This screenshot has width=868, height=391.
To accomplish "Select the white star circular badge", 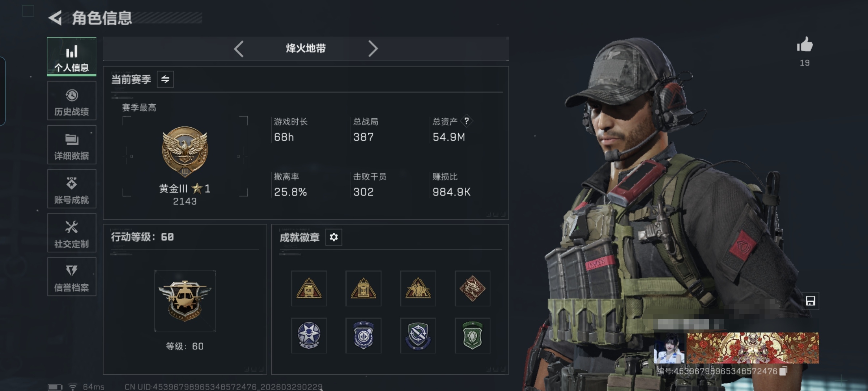I will [x=309, y=336].
